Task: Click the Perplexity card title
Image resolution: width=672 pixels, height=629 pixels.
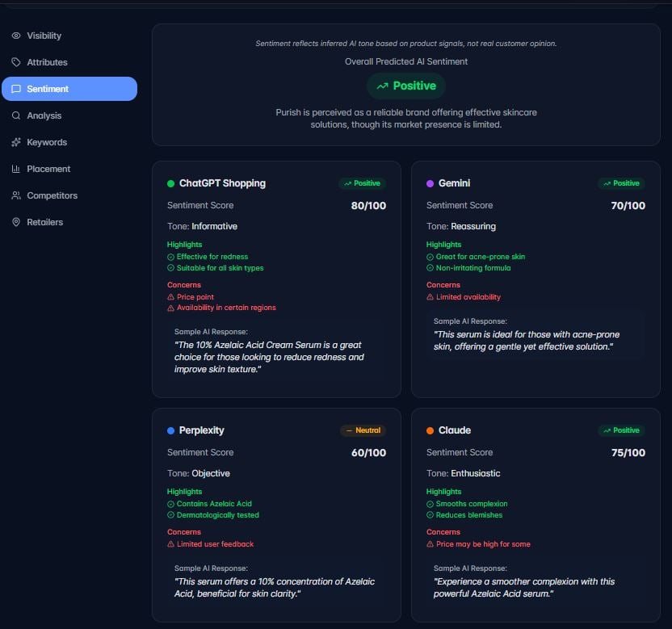Action: point(201,430)
